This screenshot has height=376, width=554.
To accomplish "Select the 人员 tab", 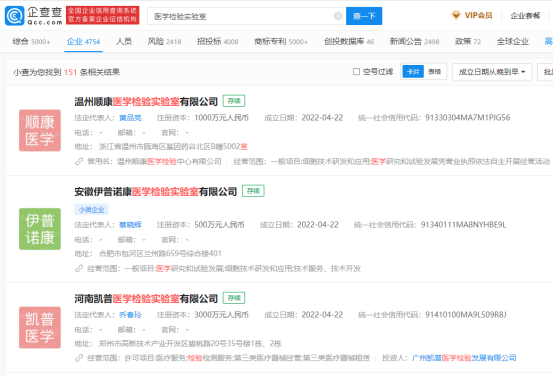I will click(x=124, y=42).
